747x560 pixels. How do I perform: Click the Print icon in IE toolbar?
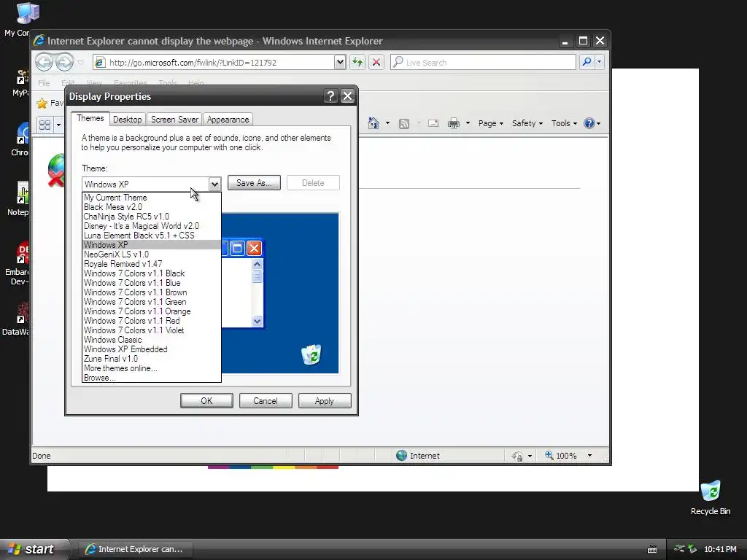[x=454, y=123]
